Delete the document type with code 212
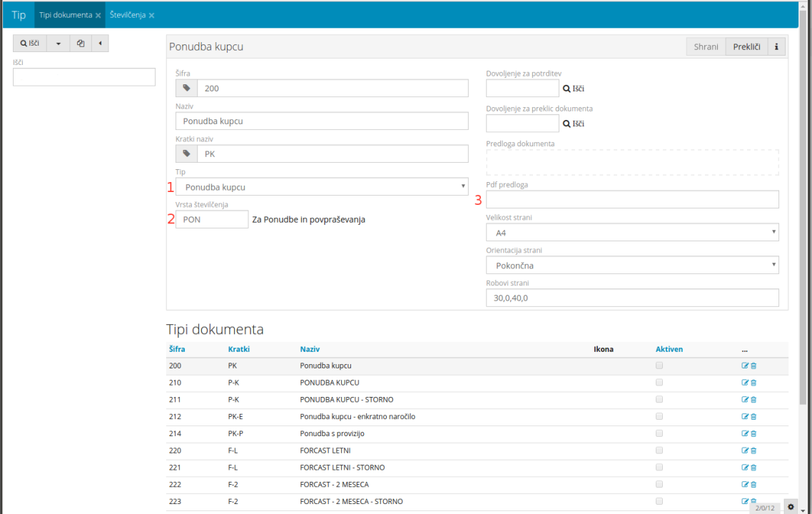 pos(753,417)
